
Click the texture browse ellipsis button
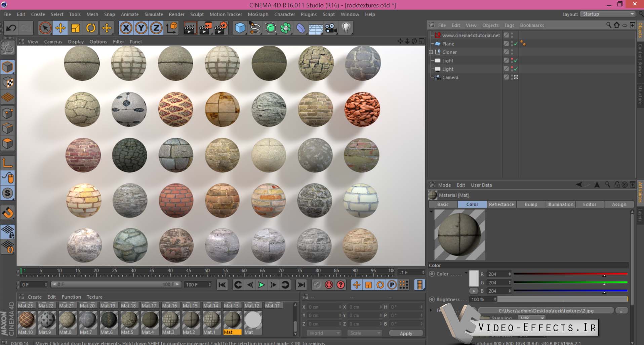point(622,311)
